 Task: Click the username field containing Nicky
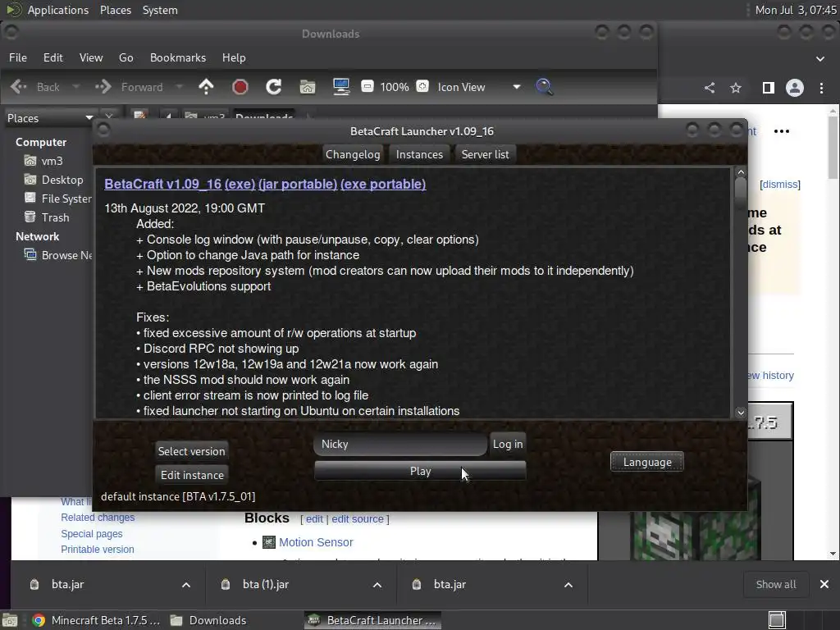click(x=400, y=444)
